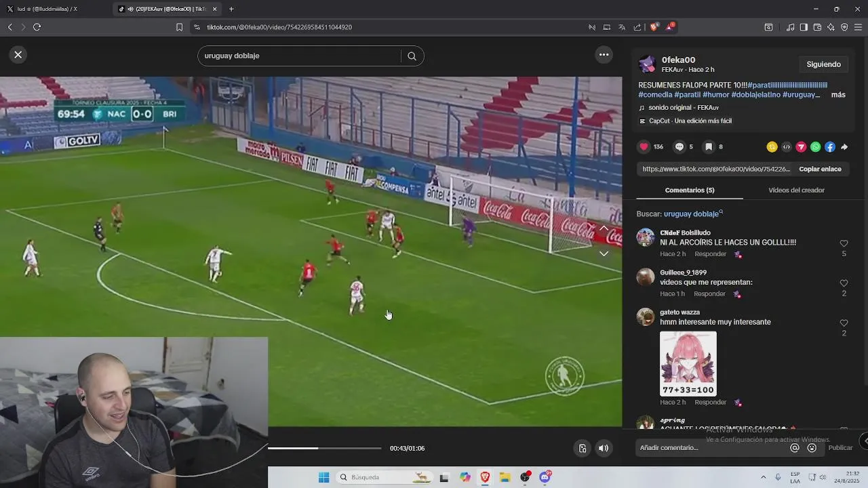Screen dimensions: 868x488
Task: Seek the video progress bar
Action: point(324,448)
